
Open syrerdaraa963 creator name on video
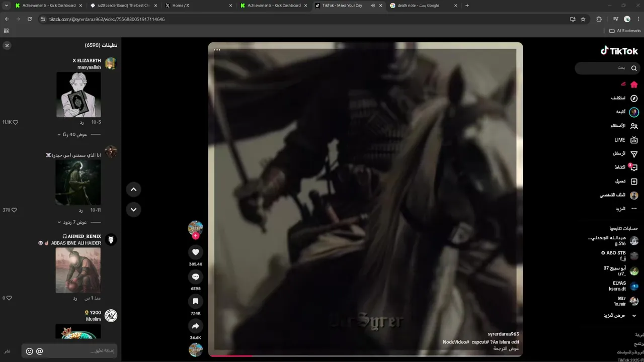pyautogui.click(x=503, y=334)
